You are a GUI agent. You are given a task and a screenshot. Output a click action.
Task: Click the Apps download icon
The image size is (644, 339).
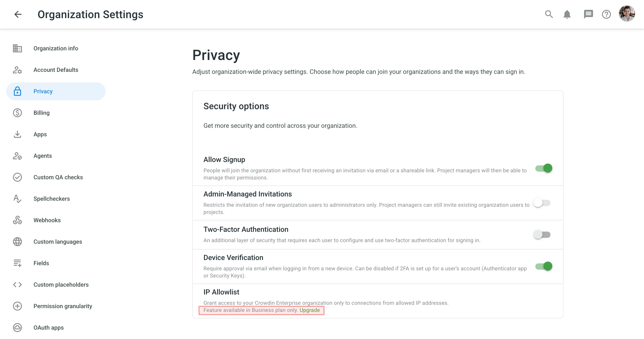(17, 134)
